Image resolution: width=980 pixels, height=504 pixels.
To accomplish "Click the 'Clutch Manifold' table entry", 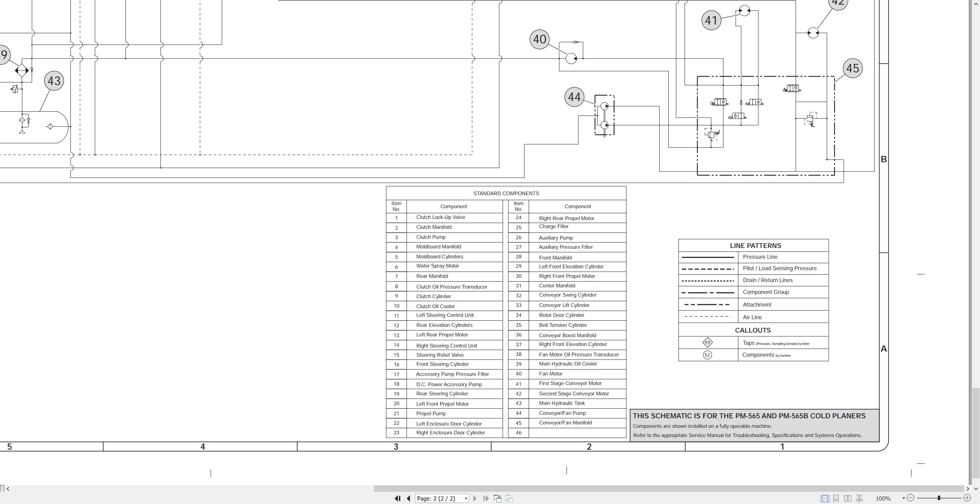I will click(x=434, y=227).
